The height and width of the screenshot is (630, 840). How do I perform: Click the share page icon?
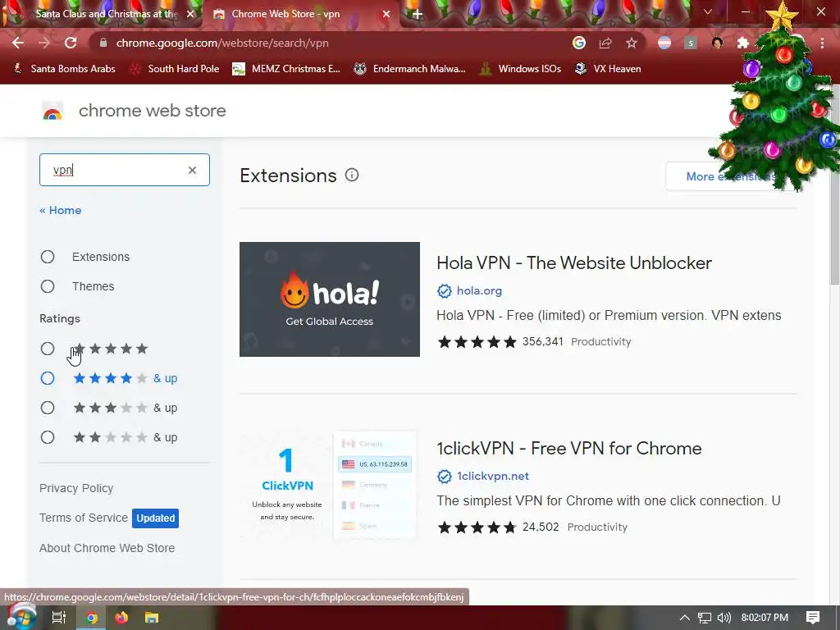[605, 43]
